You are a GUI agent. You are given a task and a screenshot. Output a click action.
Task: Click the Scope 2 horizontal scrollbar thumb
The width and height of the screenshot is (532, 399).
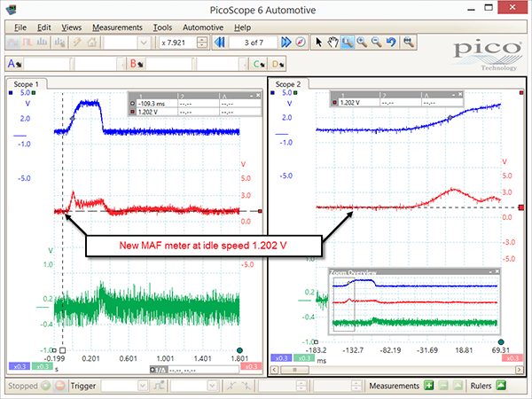tap(294, 370)
